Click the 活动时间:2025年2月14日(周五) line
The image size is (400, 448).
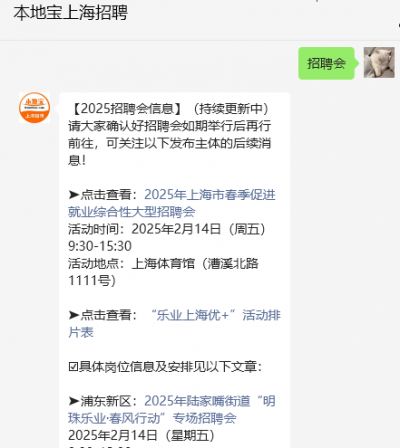[x=167, y=229]
